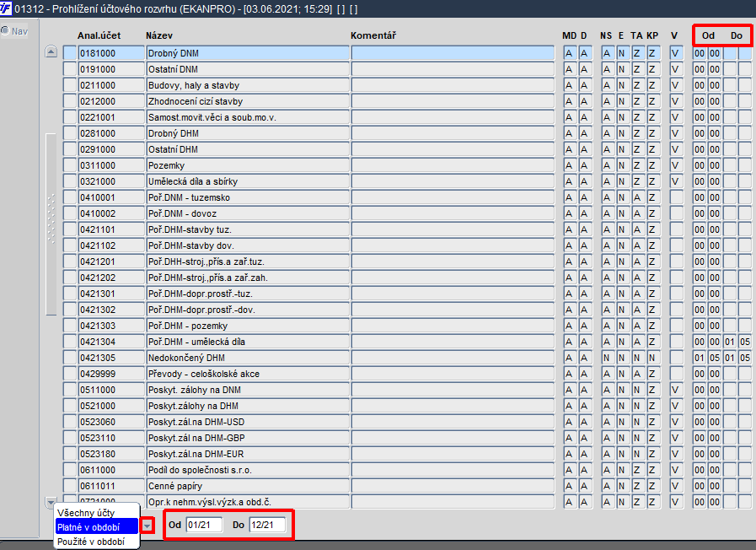Click the NS cell of account 0421305
This screenshot has height=550, width=756.
[x=608, y=358]
